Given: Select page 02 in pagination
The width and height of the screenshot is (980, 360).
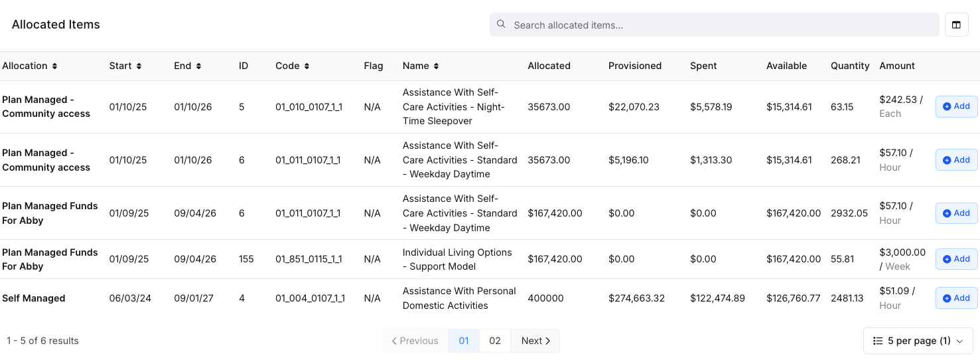Looking at the screenshot, I should [495, 341].
